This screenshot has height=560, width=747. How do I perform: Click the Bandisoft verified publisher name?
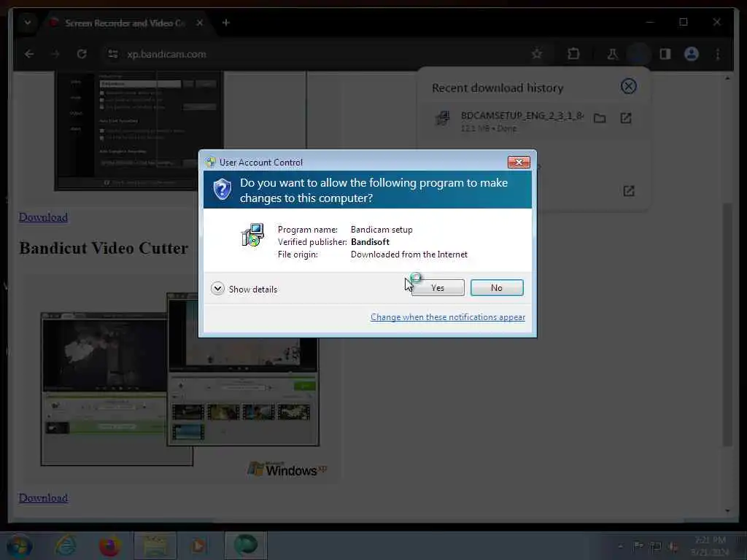tap(370, 242)
